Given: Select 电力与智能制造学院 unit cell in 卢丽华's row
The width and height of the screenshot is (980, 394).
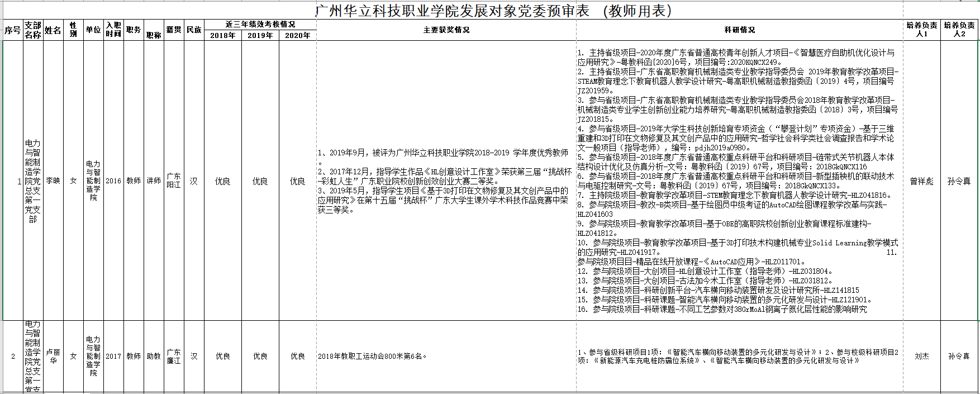Looking at the screenshot, I should pyautogui.click(x=93, y=357).
